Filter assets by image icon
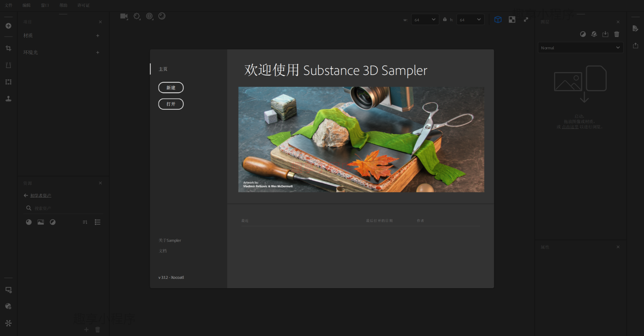The height and width of the screenshot is (336, 644). click(41, 222)
